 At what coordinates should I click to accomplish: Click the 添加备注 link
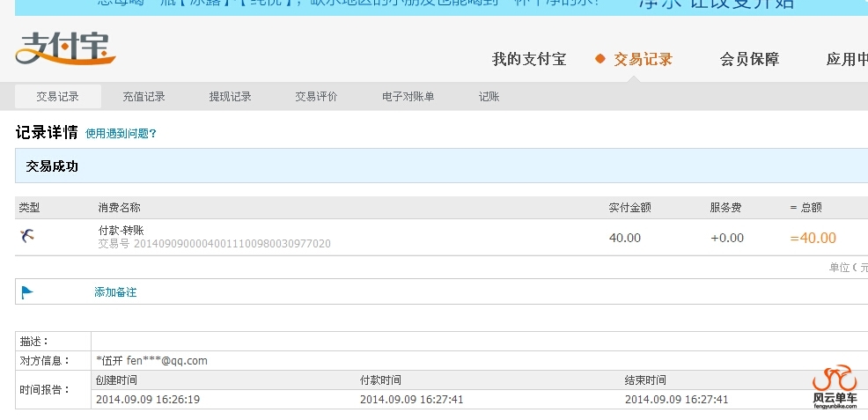point(115,292)
